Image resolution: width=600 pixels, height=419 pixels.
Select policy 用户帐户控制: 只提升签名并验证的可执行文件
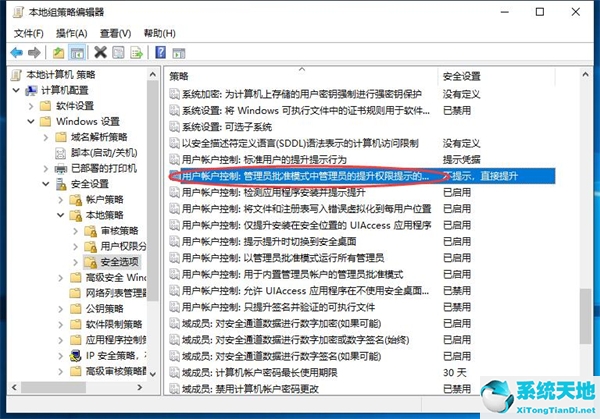(x=278, y=307)
